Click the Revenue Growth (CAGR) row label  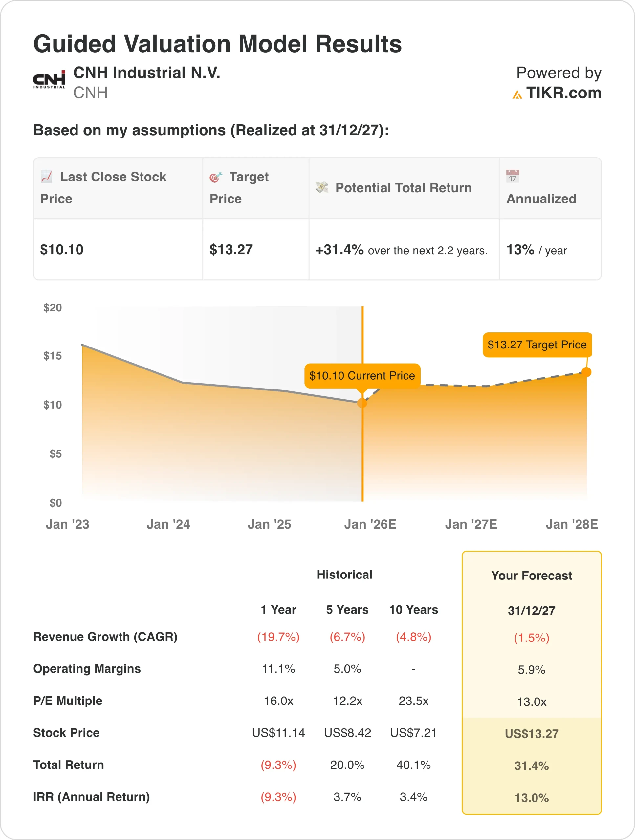click(x=105, y=637)
